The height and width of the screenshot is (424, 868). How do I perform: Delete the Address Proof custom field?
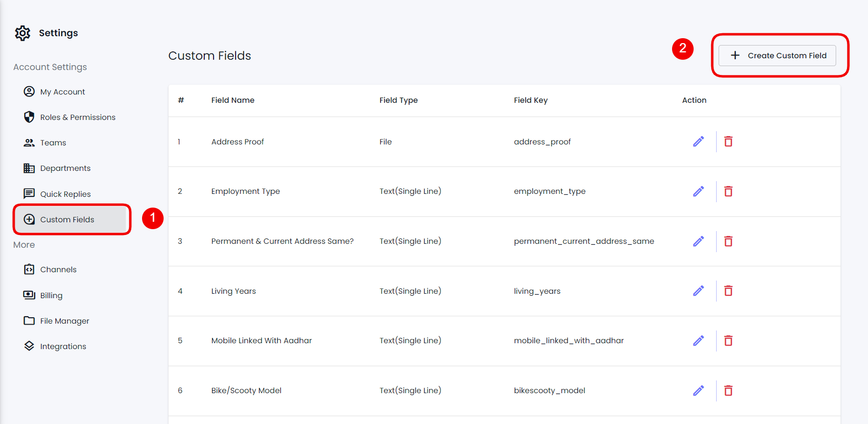(x=728, y=141)
